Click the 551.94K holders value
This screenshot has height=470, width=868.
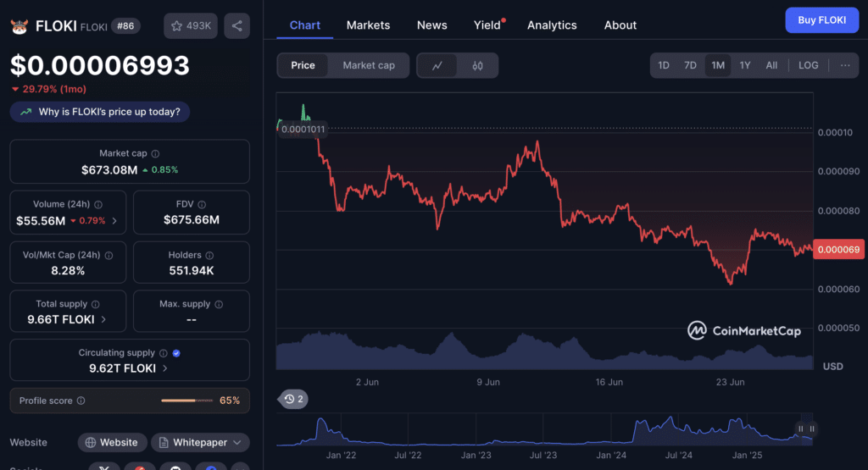pos(192,270)
